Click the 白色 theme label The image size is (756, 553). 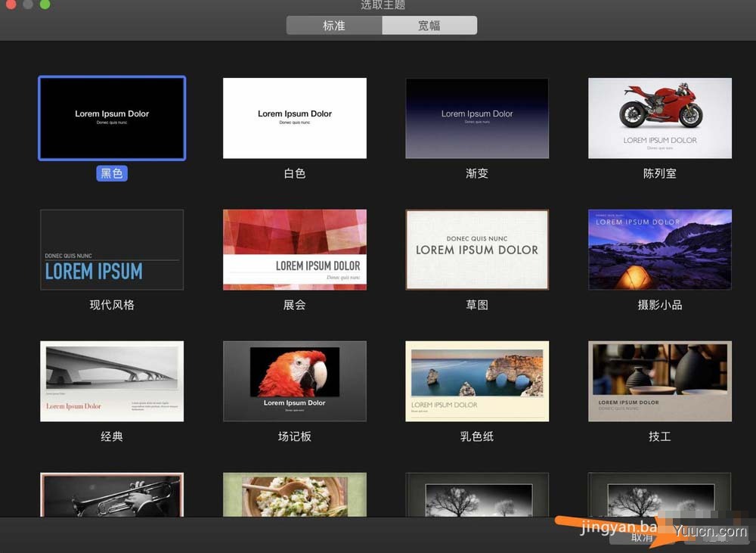click(x=295, y=173)
